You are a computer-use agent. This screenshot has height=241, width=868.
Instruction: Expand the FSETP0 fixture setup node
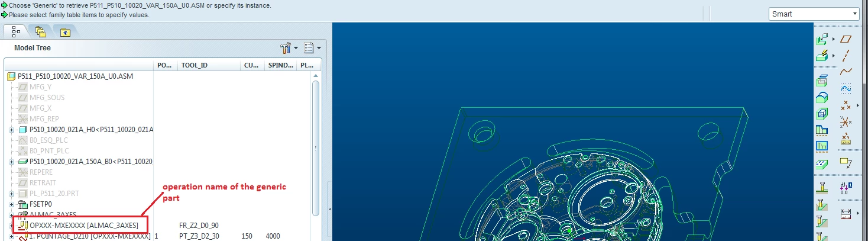[11, 204]
